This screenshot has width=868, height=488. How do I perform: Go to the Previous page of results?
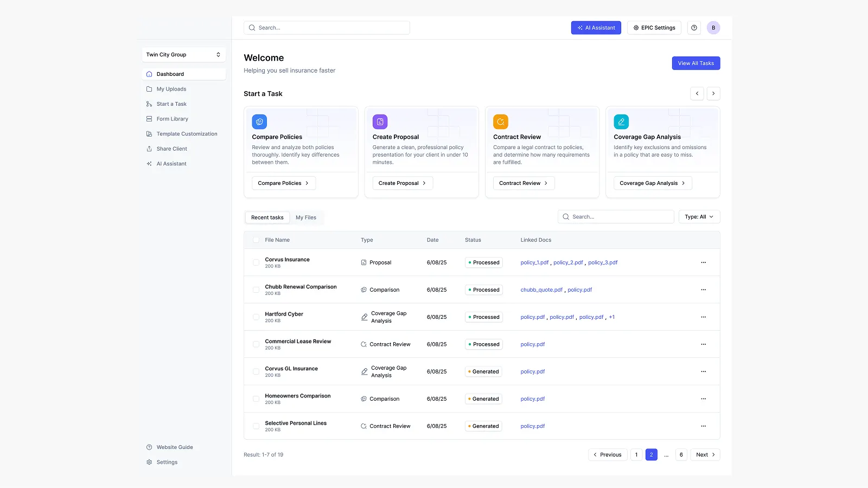click(608, 455)
